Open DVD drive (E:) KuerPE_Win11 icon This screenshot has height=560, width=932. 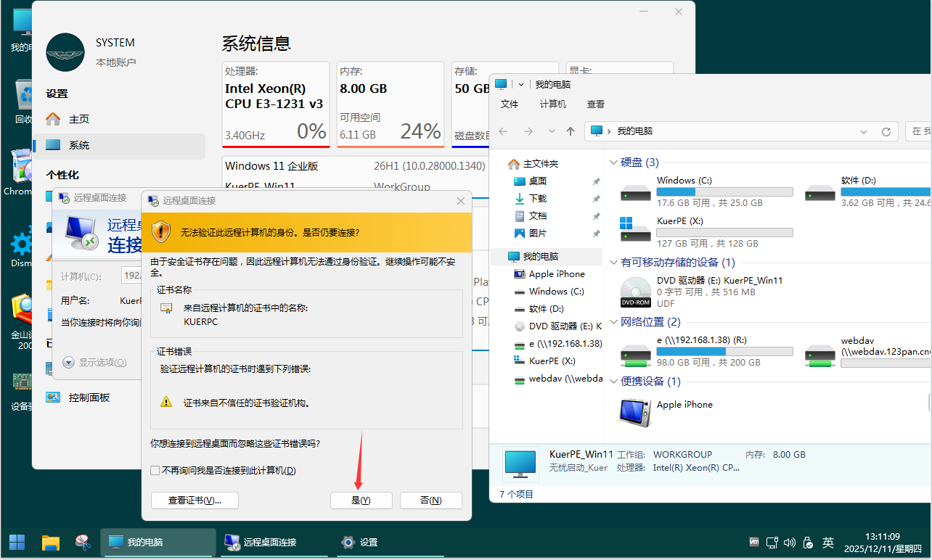636,292
